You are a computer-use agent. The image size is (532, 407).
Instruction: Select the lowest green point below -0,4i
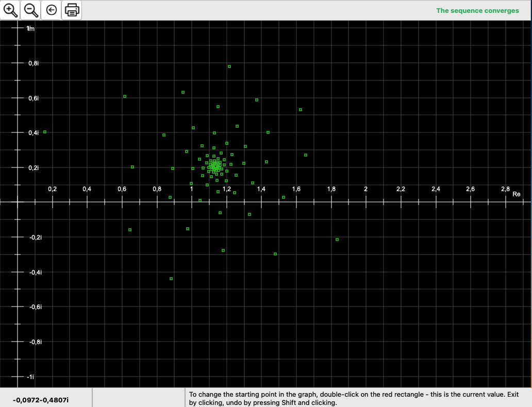click(171, 279)
